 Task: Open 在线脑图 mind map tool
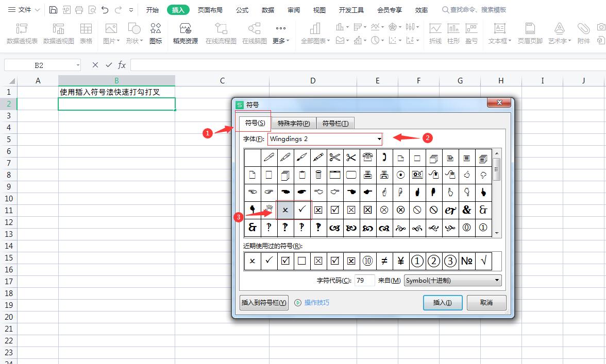[x=255, y=33]
